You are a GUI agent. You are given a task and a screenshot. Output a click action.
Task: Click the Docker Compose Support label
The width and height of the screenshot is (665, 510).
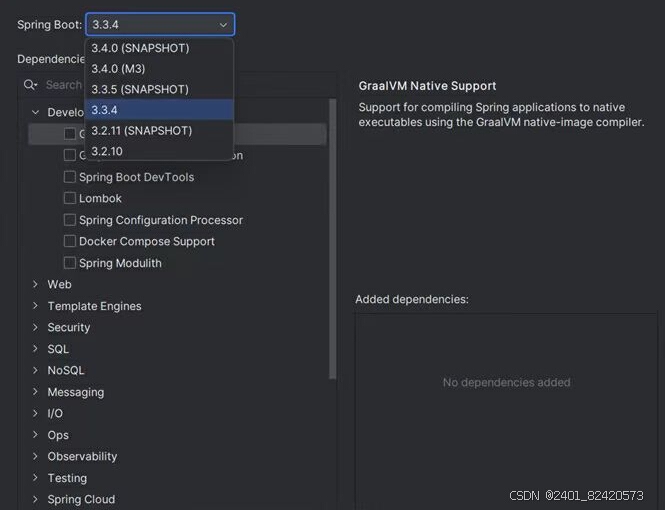147,242
